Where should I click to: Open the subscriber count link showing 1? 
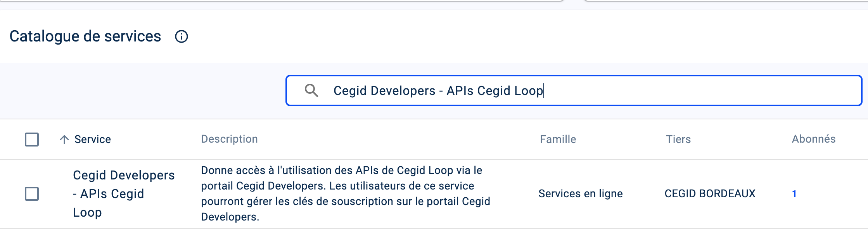(794, 194)
